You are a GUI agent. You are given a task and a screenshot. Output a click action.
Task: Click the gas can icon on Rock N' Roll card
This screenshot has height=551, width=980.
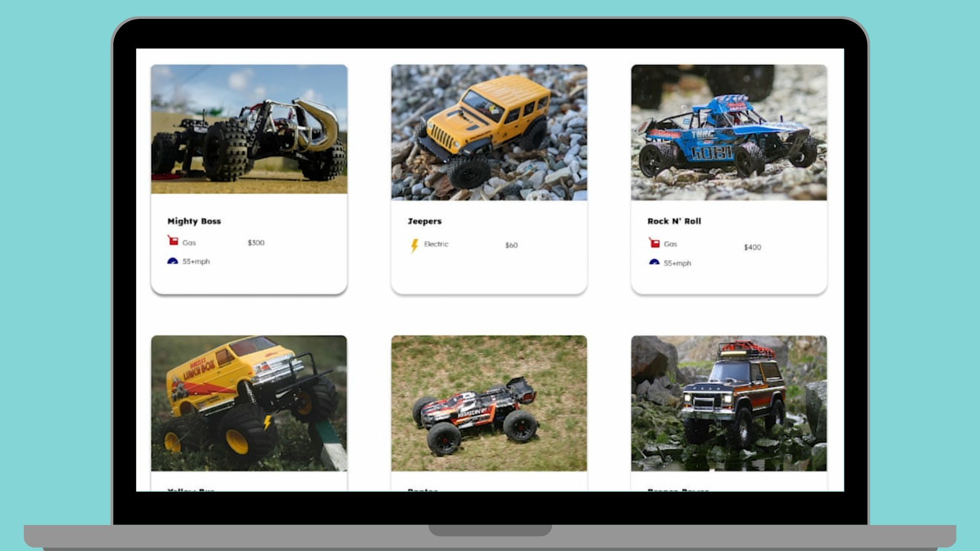point(654,242)
